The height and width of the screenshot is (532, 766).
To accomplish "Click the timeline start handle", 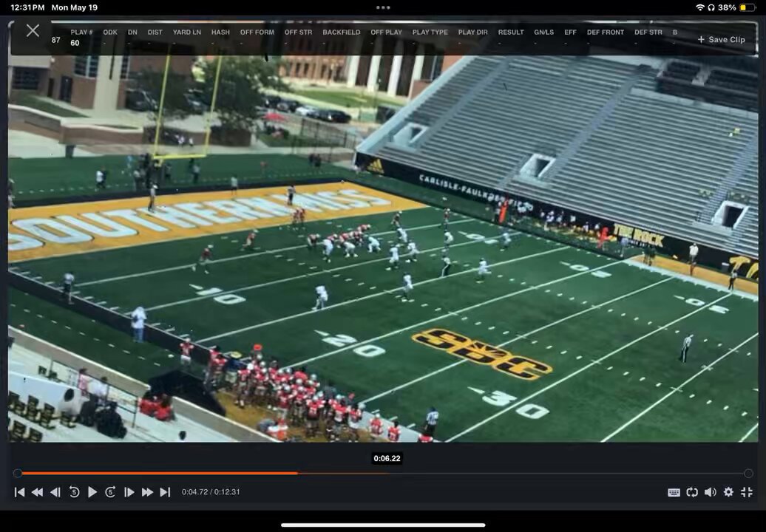I will point(18,473).
